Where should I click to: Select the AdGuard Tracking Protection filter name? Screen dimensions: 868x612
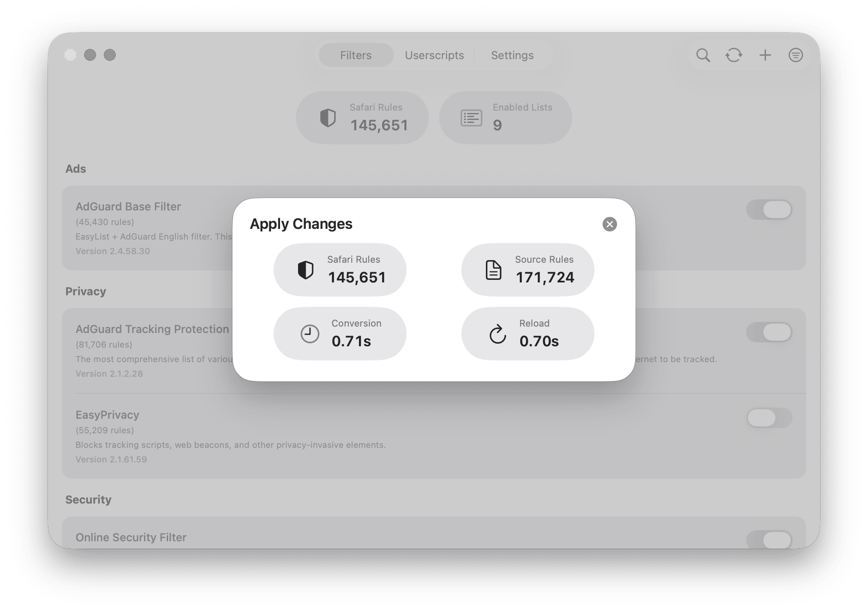tap(152, 329)
